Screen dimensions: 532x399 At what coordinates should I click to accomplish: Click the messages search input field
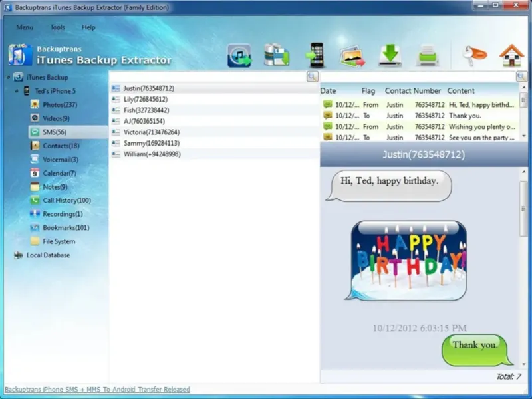(418, 76)
